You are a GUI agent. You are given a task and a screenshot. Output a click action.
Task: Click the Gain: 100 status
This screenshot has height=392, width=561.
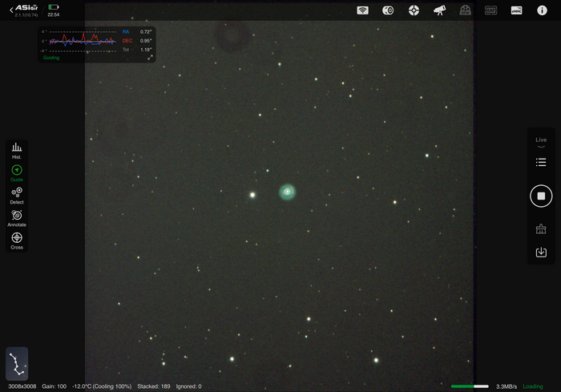(x=54, y=386)
